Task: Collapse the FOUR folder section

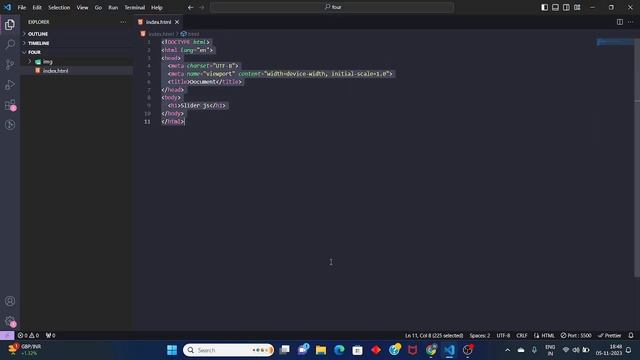Action: tap(77, 52)
